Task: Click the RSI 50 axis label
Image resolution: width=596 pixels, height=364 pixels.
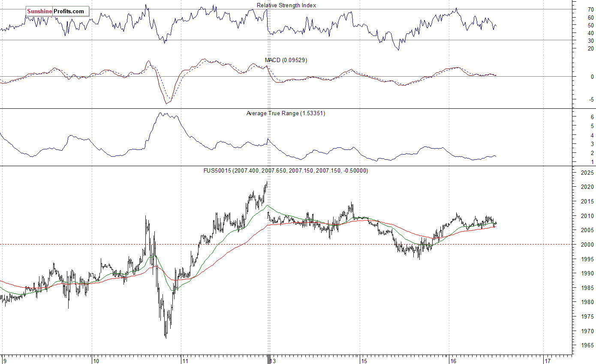Action: pyautogui.click(x=590, y=25)
